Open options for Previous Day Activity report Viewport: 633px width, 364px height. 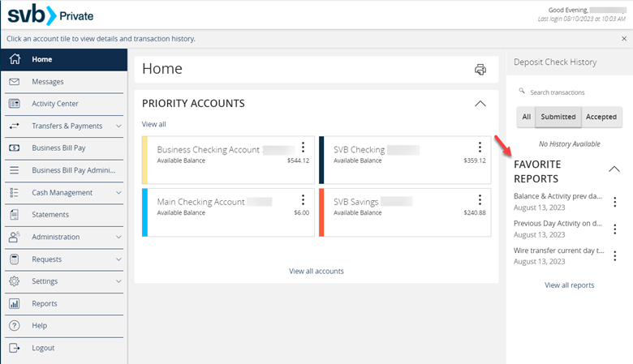tap(614, 229)
